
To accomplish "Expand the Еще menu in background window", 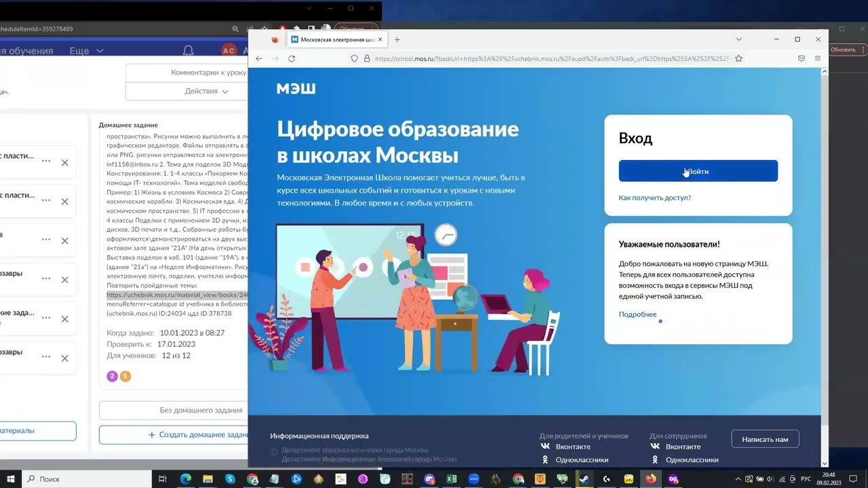I will click(x=86, y=51).
